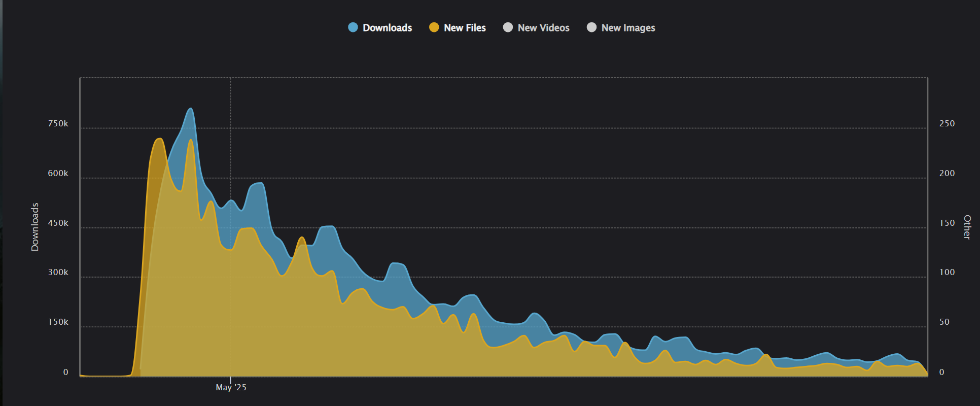Click the highest blue Downloads peak
Viewport: 980px width, 406px height.
[x=190, y=109]
